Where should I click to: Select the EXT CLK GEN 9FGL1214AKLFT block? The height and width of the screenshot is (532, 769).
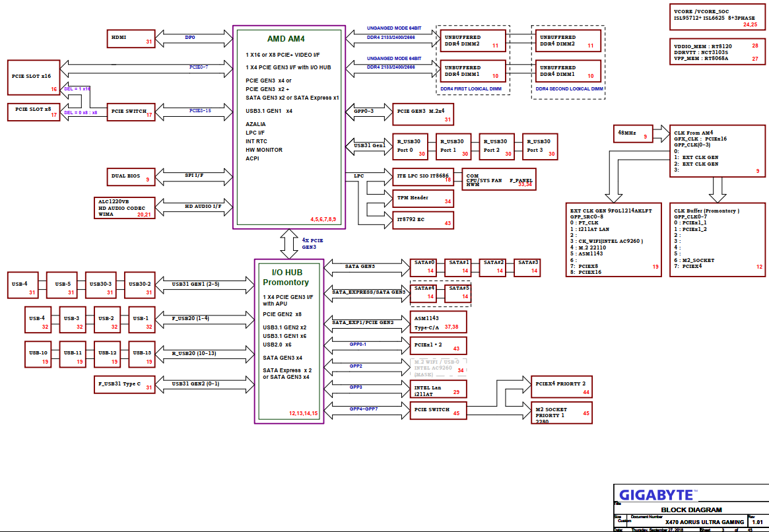613,240
